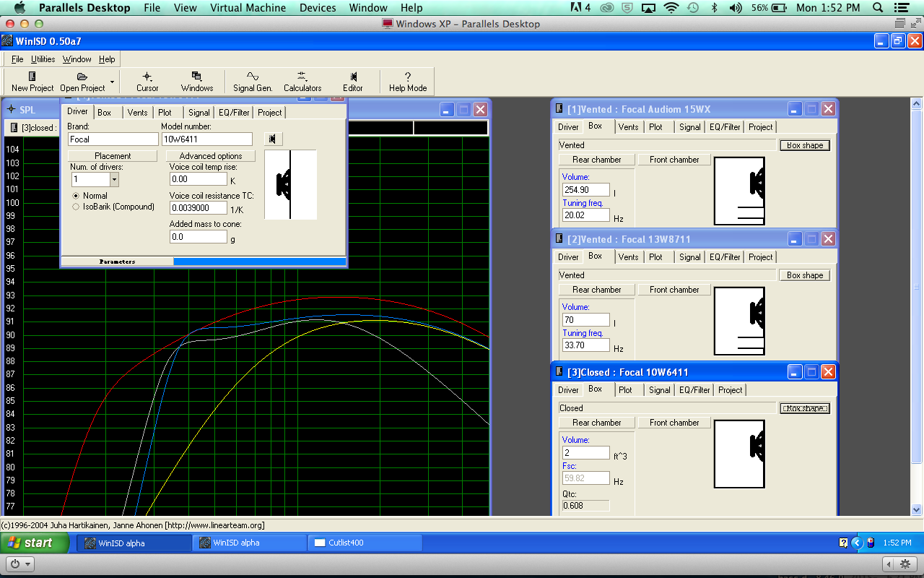Click Box shape in Focal Audiom 15WX window
The height and width of the screenshot is (578, 924).
(805, 145)
